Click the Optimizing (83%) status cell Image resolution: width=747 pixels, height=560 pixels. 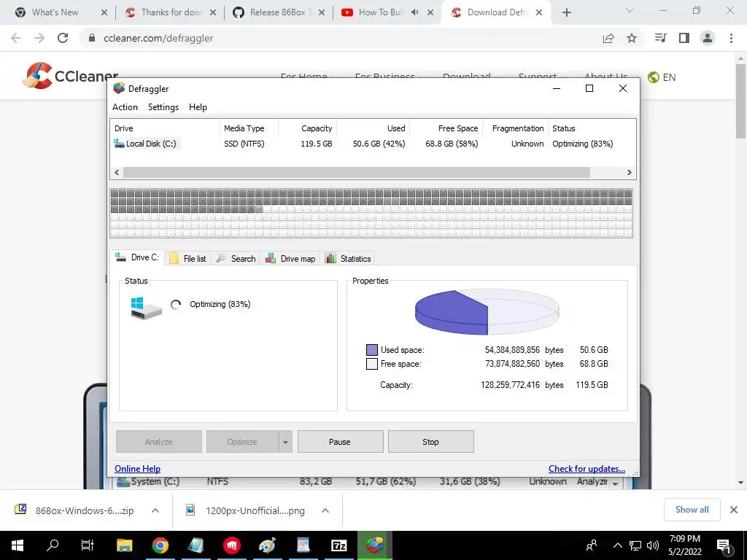(x=582, y=144)
